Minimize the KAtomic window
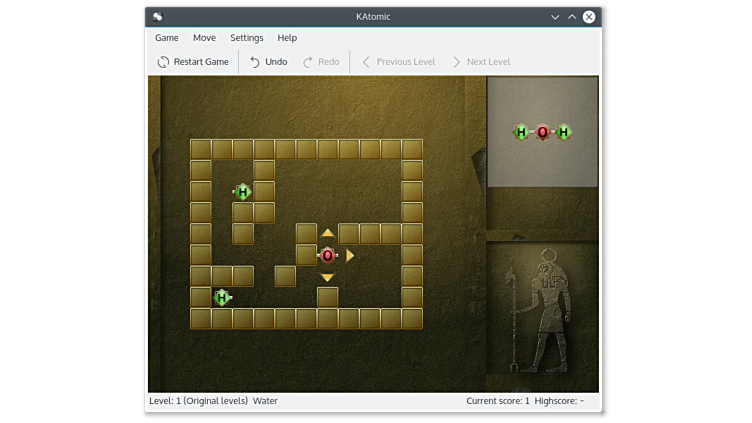 click(x=555, y=17)
